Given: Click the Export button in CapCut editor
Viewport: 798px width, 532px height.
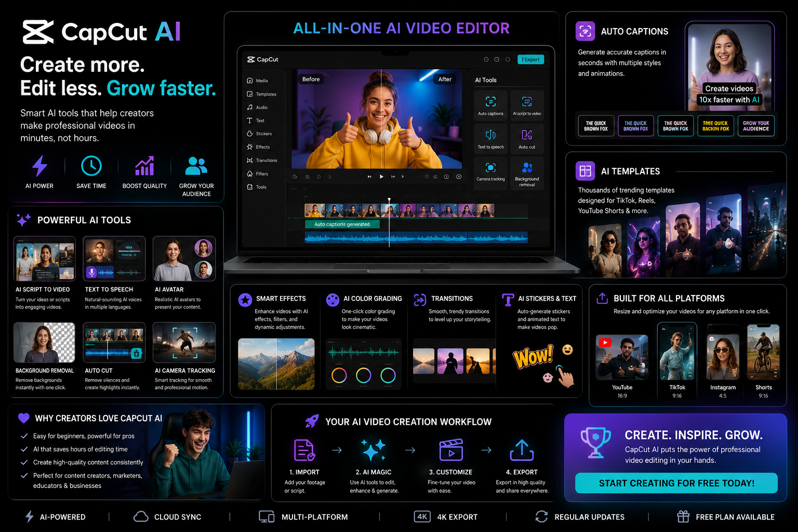Looking at the screenshot, I should tap(530, 59).
